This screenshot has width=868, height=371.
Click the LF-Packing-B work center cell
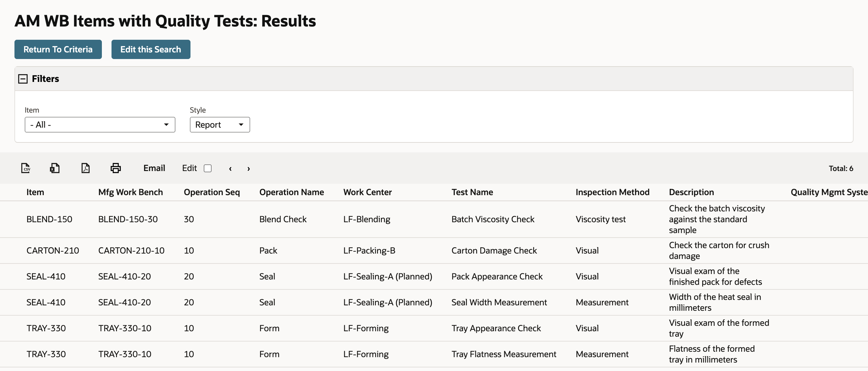(x=369, y=251)
